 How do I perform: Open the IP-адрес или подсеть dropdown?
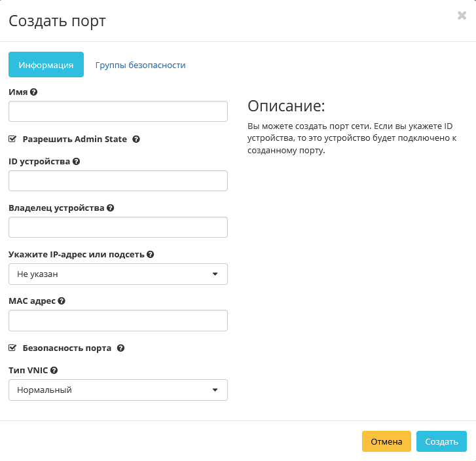(118, 274)
